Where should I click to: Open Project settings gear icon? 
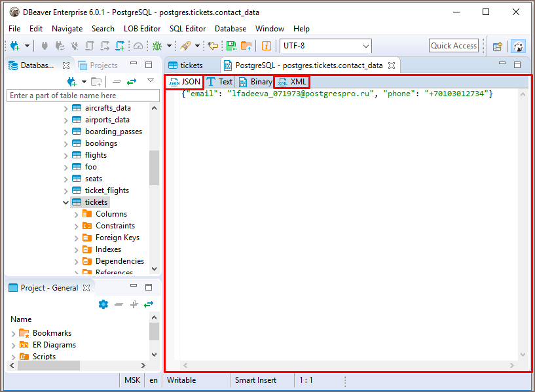(103, 304)
